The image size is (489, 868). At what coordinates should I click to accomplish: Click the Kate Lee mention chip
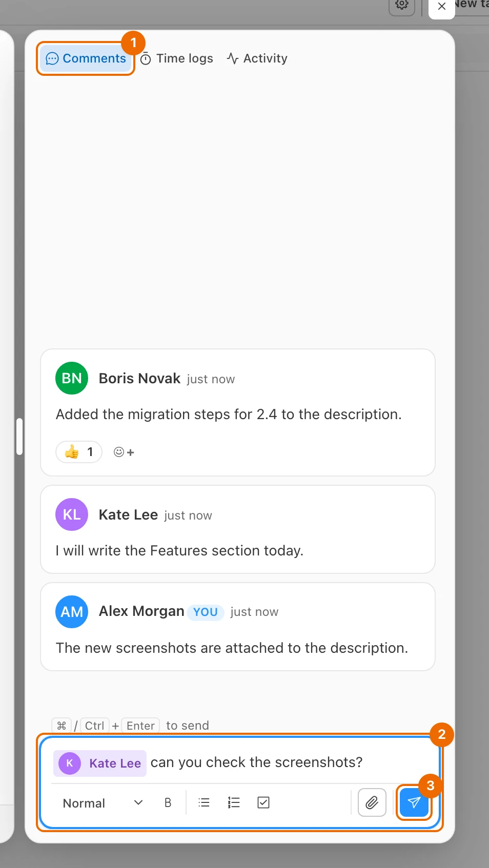click(x=100, y=763)
